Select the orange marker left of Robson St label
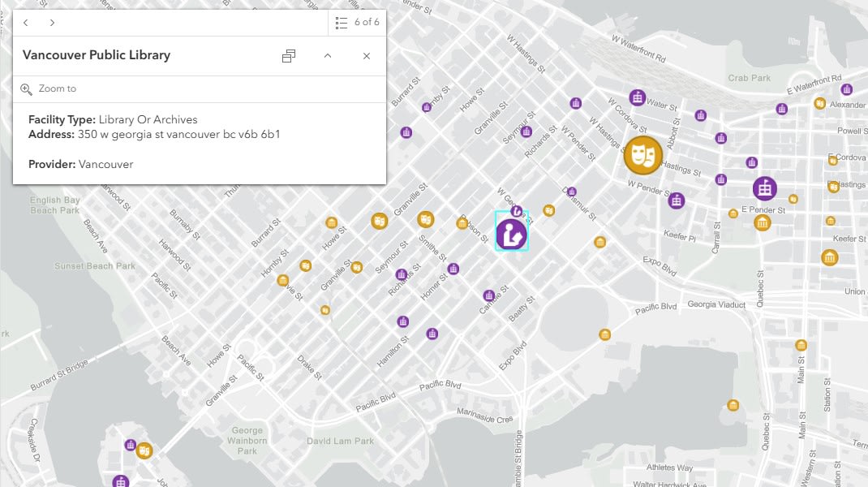The height and width of the screenshot is (487, 868). tap(462, 223)
